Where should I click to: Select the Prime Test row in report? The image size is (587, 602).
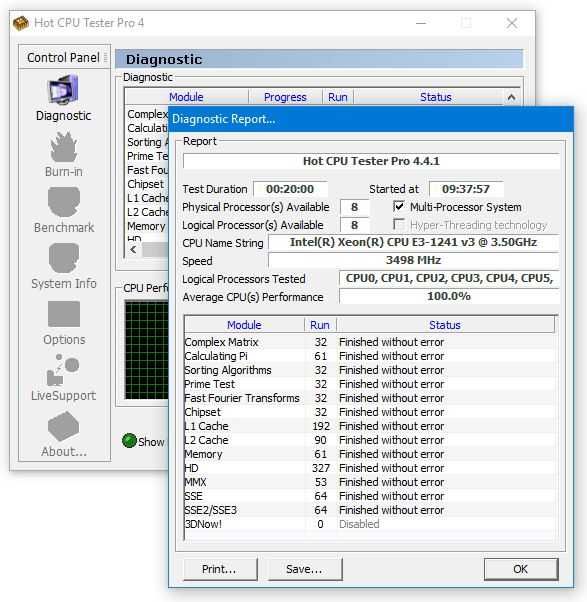pos(370,384)
